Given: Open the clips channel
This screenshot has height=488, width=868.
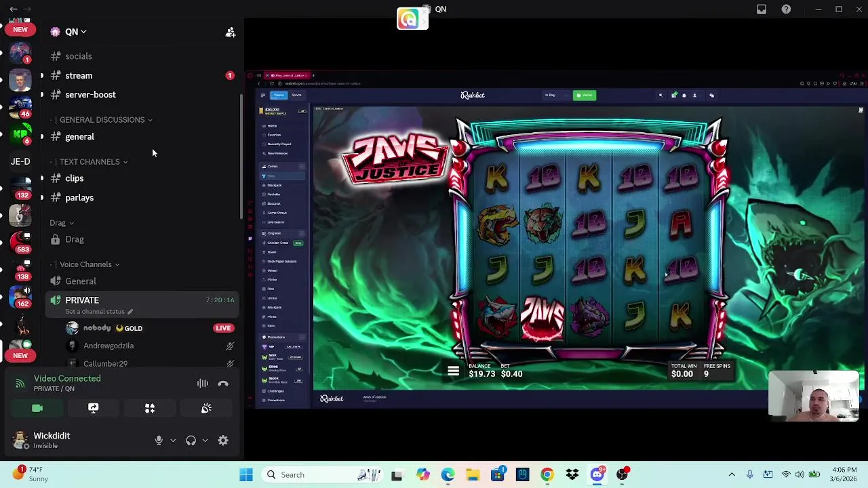Looking at the screenshot, I should click(141, 178).
